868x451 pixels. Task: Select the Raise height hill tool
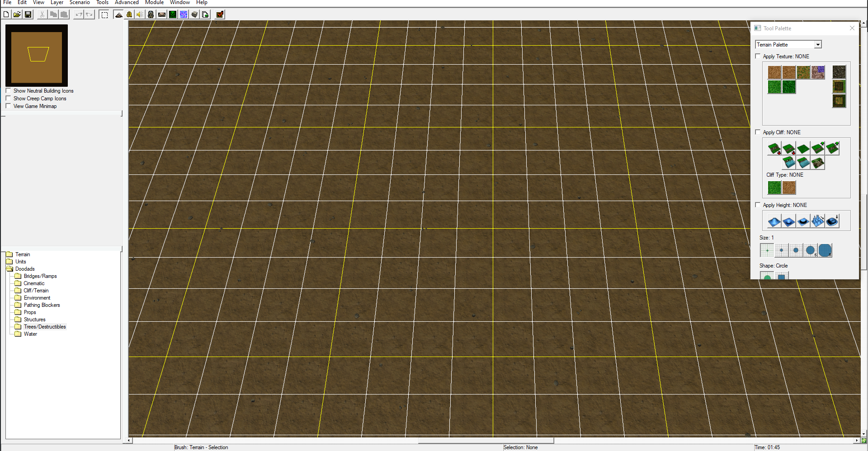774,221
